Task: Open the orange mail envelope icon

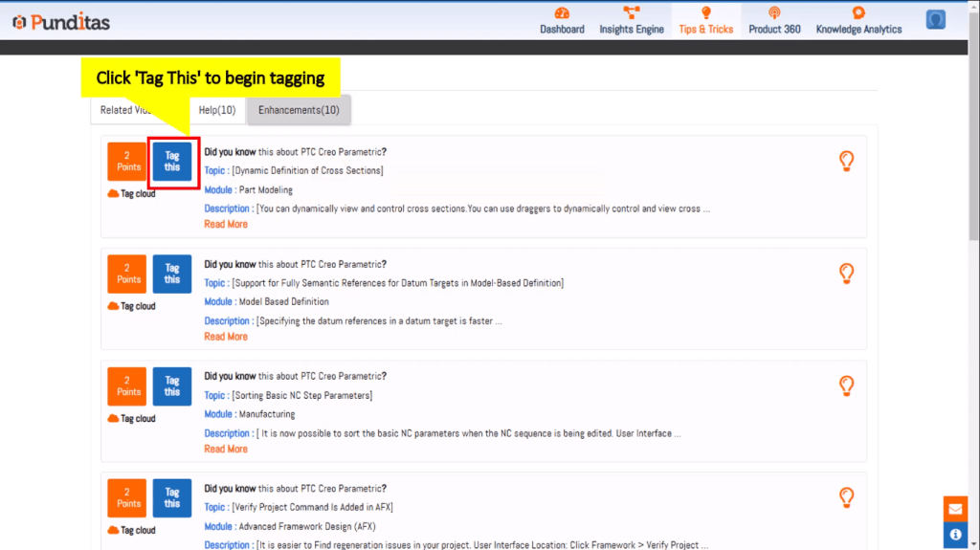Action: point(955,509)
